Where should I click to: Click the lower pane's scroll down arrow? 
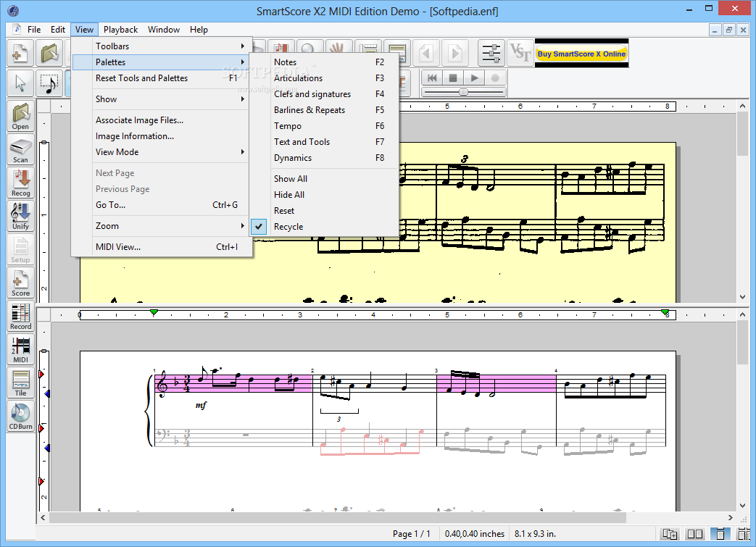tap(742, 506)
